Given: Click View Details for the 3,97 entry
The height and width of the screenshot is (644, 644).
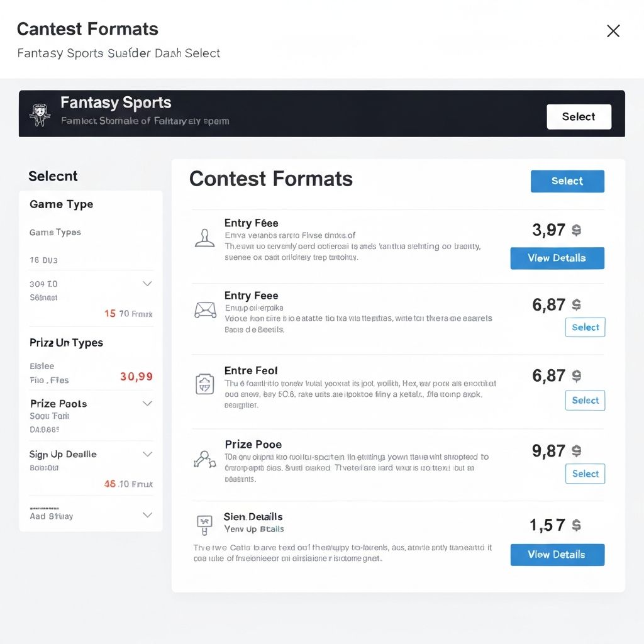Looking at the screenshot, I should pos(557,258).
